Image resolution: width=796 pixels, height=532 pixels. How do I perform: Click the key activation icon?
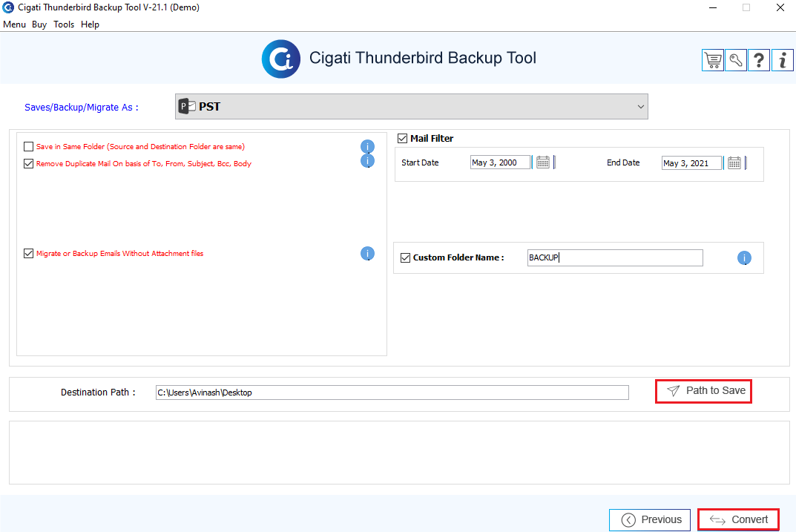coord(736,60)
